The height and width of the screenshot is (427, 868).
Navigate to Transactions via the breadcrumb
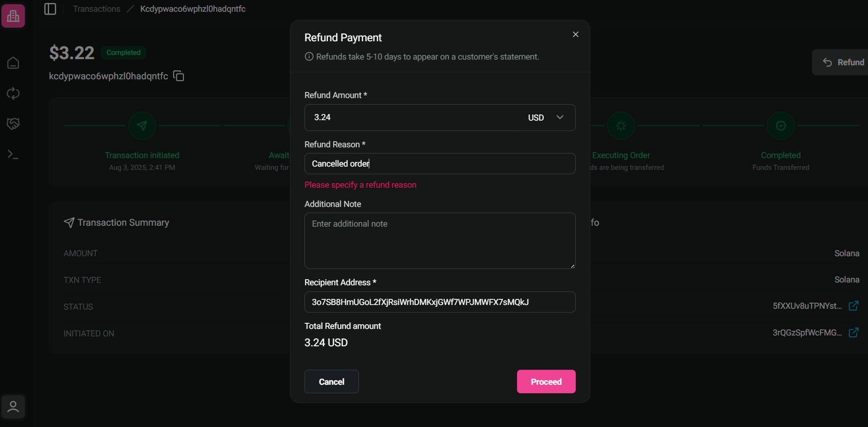pyautogui.click(x=96, y=8)
